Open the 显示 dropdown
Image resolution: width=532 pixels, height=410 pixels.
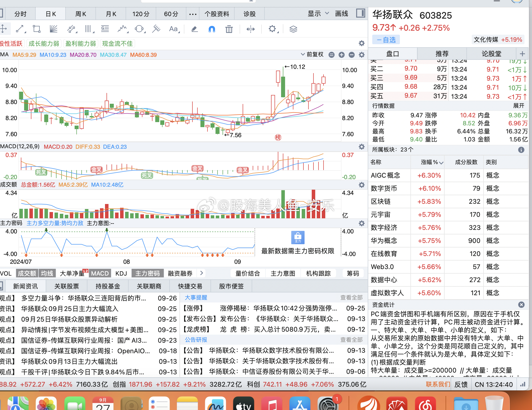[318, 14]
